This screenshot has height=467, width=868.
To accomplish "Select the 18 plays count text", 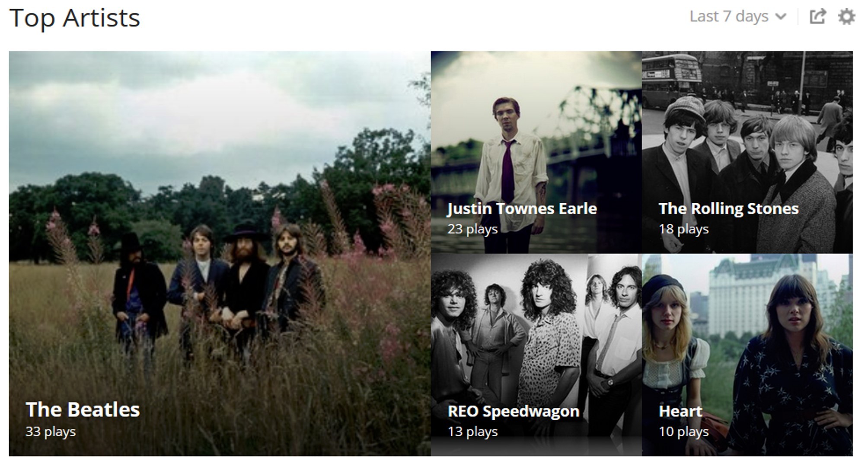I will point(683,229).
